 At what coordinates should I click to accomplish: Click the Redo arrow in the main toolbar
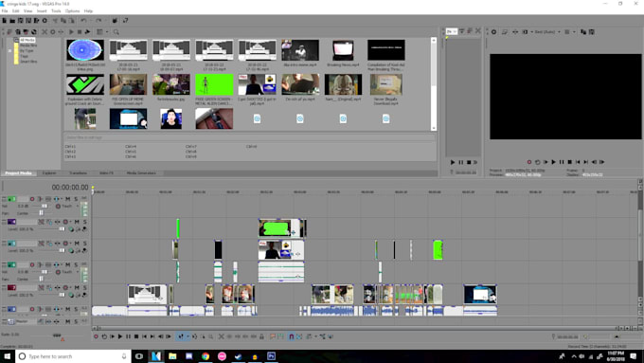point(98,21)
